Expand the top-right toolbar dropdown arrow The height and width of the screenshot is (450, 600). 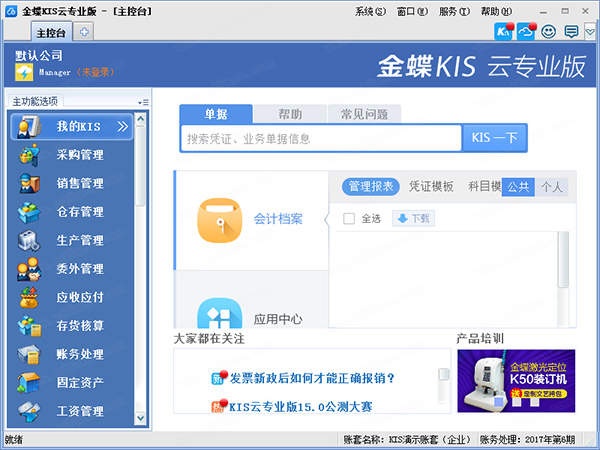[x=590, y=33]
